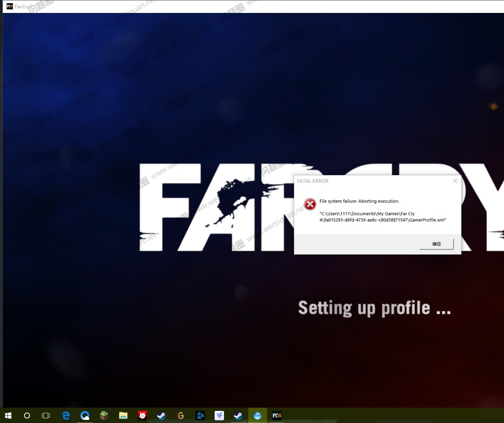Launch Minecraft grass block icon
The image size is (504, 423).
coord(104,416)
